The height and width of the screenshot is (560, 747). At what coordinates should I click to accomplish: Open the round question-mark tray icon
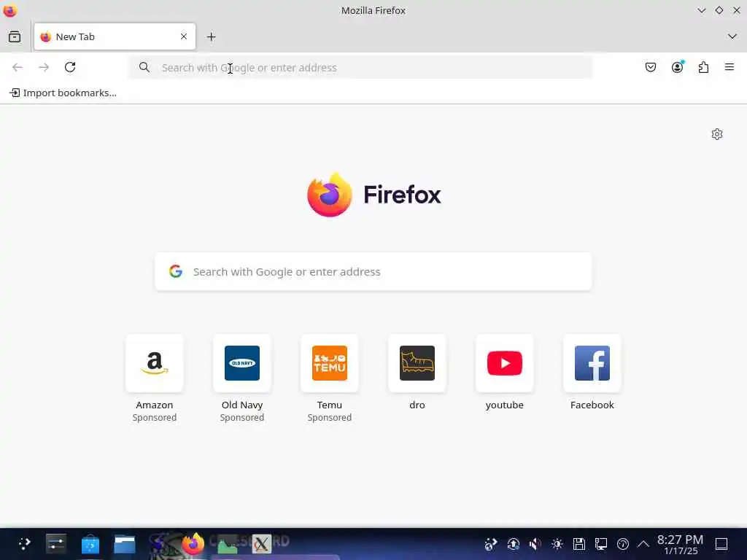(x=623, y=544)
